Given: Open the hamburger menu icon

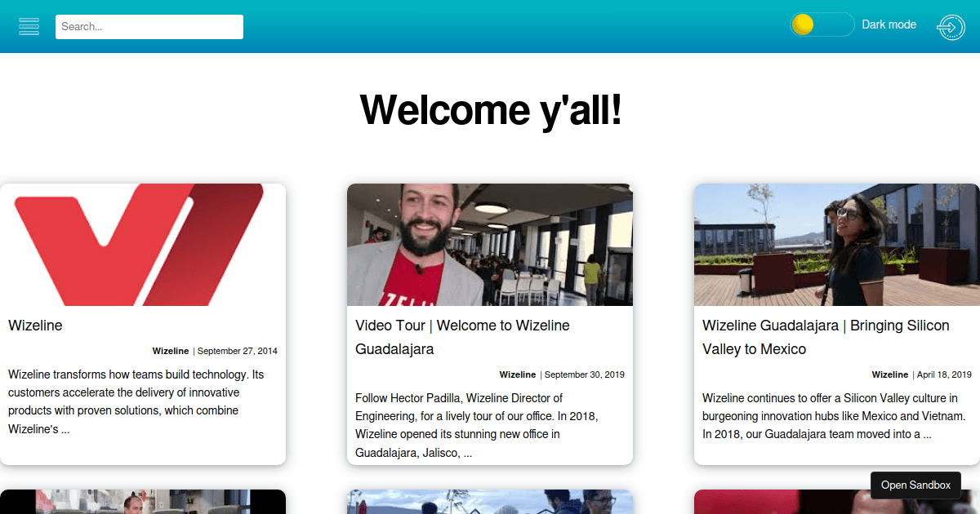Looking at the screenshot, I should coord(29,26).
